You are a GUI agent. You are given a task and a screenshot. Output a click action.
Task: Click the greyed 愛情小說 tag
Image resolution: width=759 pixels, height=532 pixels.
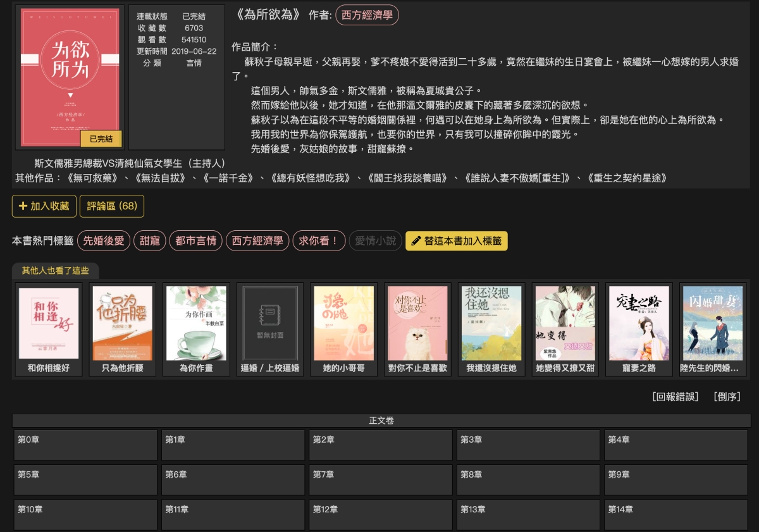375,241
